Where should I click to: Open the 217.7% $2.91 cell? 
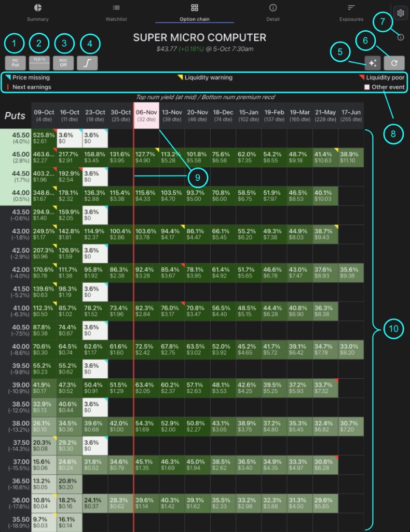point(70,157)
